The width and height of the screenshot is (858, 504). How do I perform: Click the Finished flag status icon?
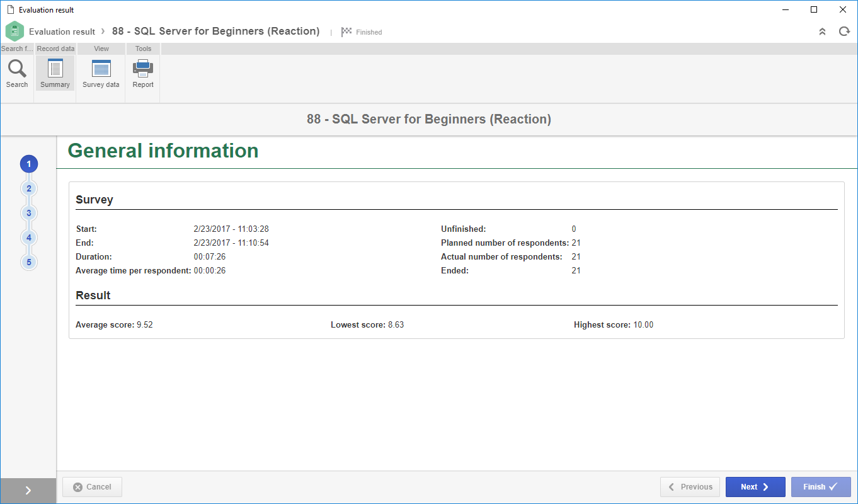click(x=346, y=31)
